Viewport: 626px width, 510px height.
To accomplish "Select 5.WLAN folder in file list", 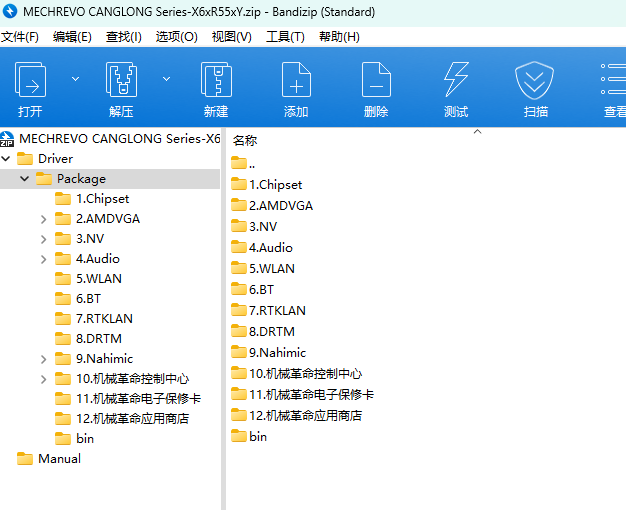I will click(263, 268).
